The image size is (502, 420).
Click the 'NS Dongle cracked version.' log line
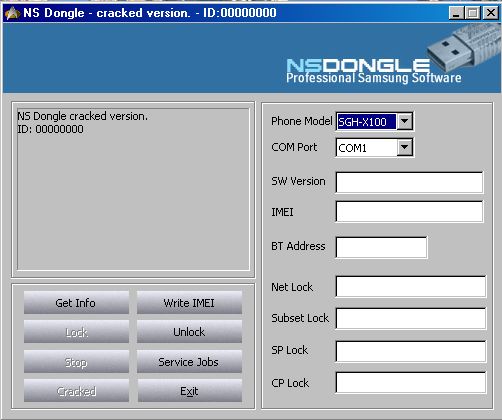82,116
